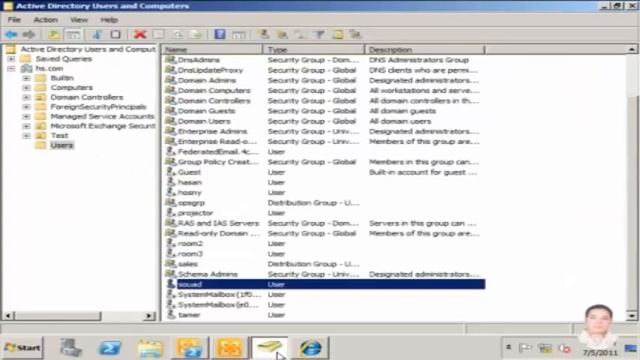Click the list scroll-up arrow

coord(631,49)
